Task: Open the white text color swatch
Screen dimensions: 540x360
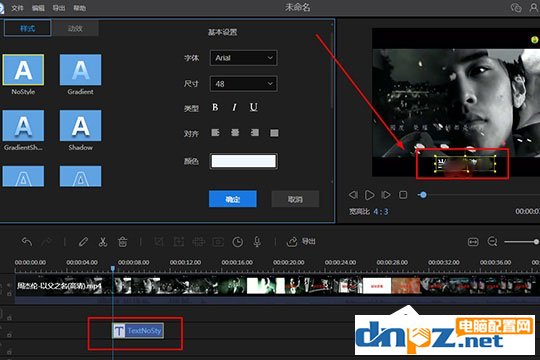Action: (243, 161)
